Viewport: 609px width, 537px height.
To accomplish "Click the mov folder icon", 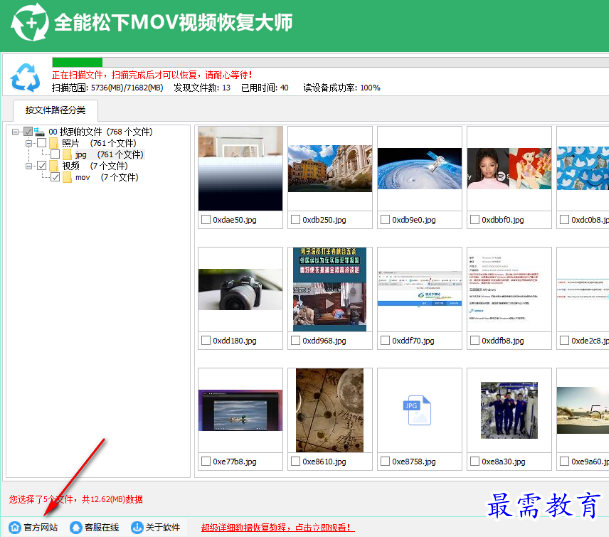I will click(67, 177).
